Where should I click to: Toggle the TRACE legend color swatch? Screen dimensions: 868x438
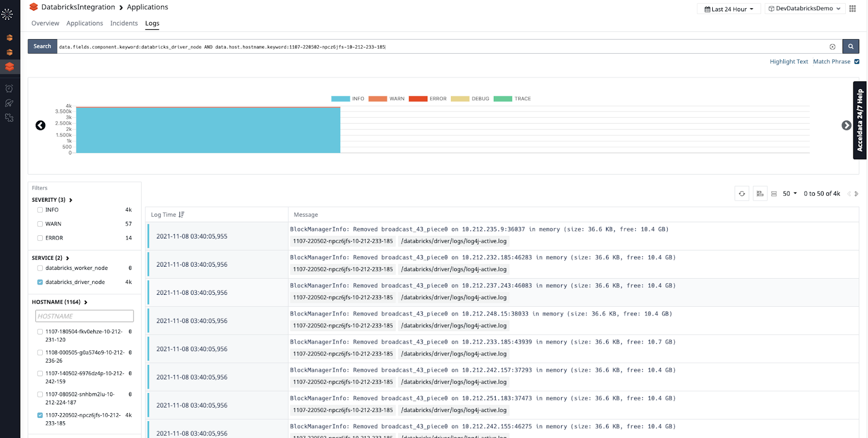(503, 99)
